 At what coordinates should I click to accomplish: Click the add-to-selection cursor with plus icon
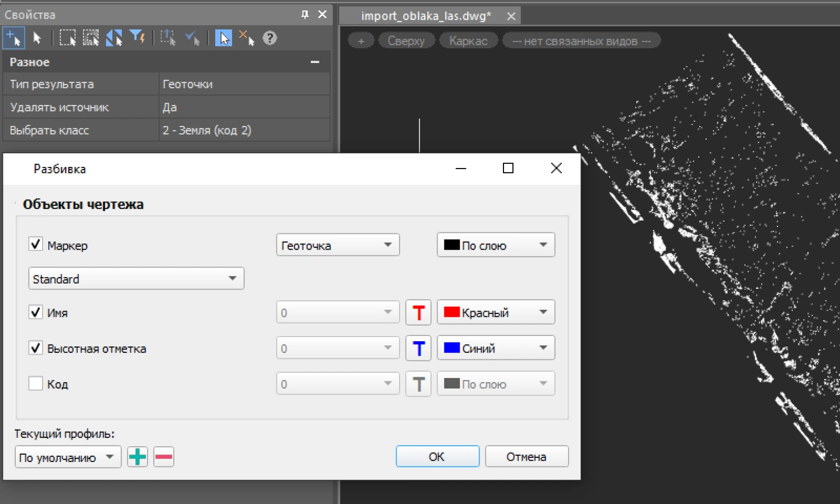[x=13, y=38]
